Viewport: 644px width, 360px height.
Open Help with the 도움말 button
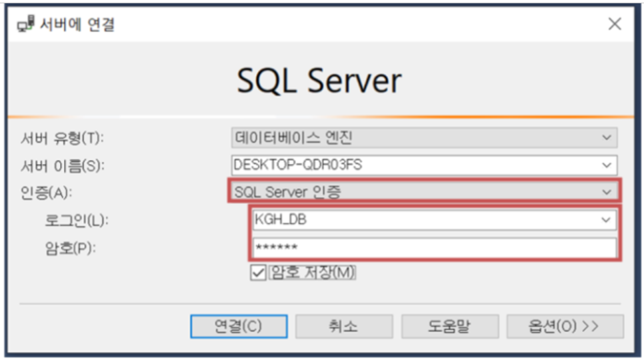point(450,327)
